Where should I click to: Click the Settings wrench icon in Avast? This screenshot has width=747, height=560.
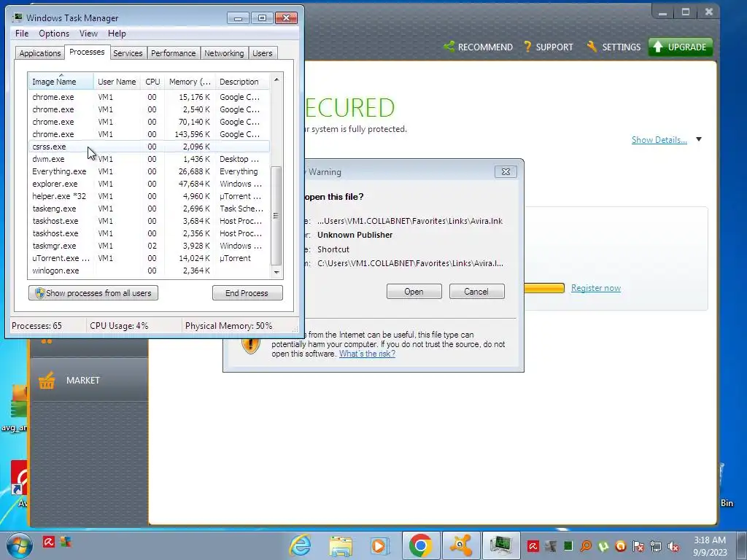(x=592, y=47)
